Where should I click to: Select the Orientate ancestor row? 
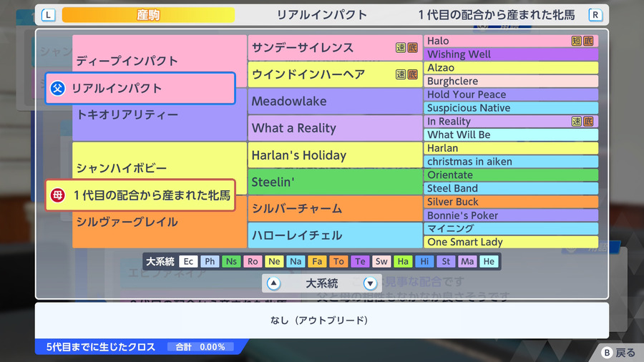coord(511,175)
